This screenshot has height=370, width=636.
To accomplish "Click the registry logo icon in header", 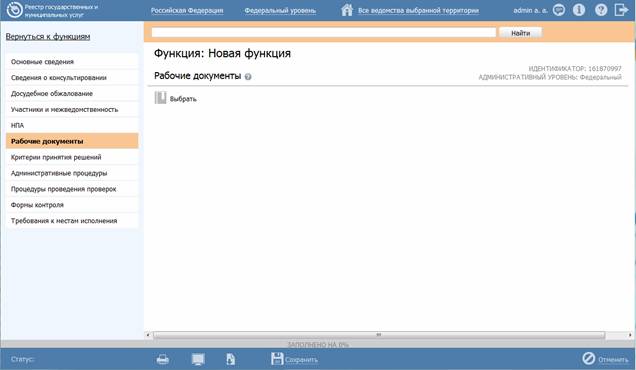I will point(14,10).
